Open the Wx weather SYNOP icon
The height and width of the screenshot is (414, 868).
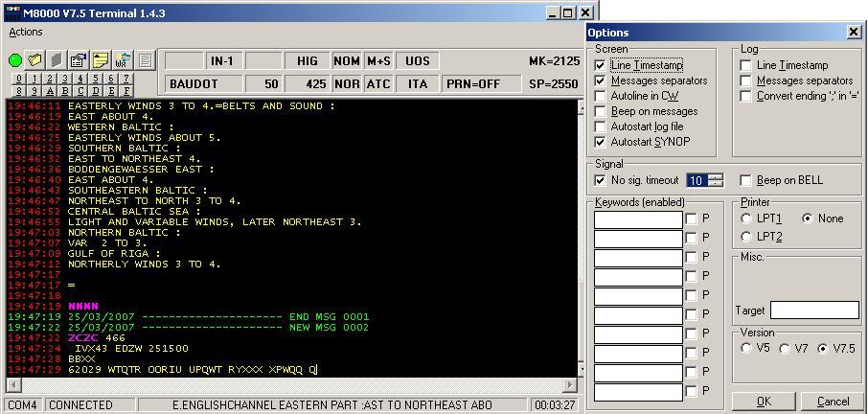click(123, 60)
